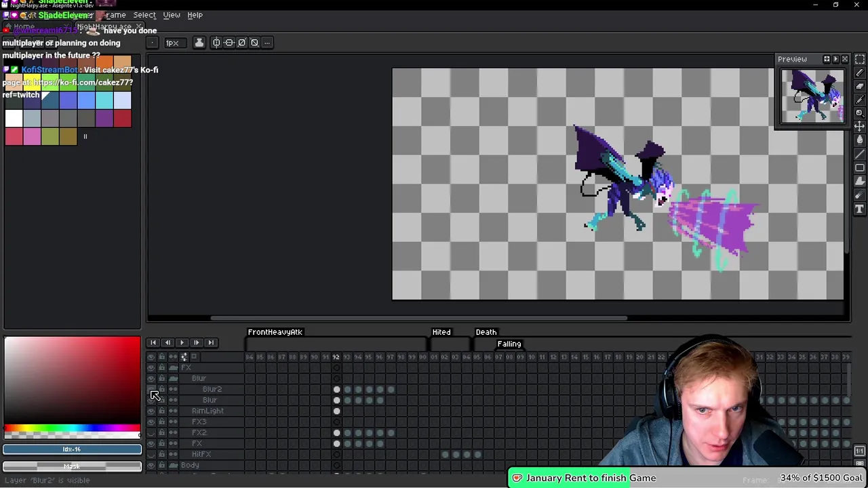
Task: Toggle all layers visibility in timeline header
Action: [x=151, y=357]
